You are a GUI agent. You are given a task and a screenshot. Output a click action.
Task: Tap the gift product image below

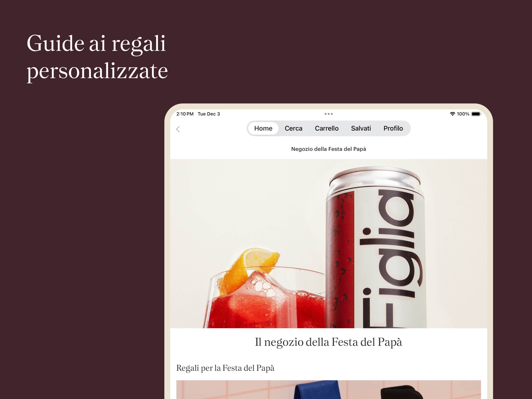tap(329, 390)
